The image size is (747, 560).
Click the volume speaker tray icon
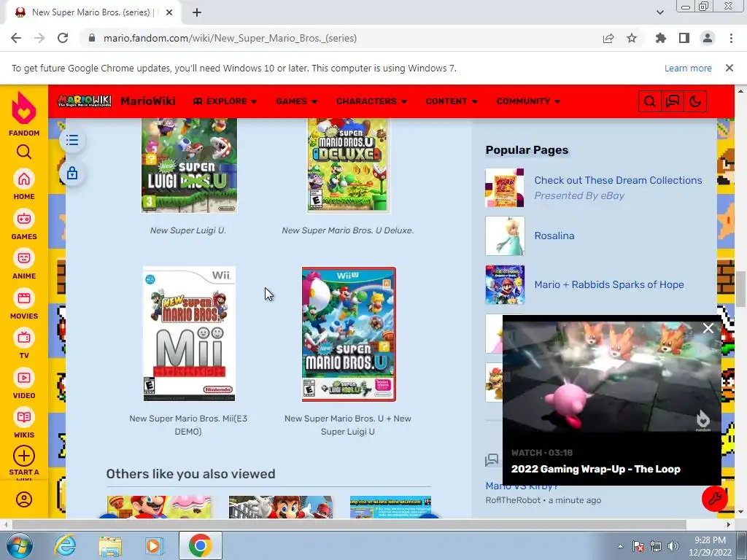(673, 546)
